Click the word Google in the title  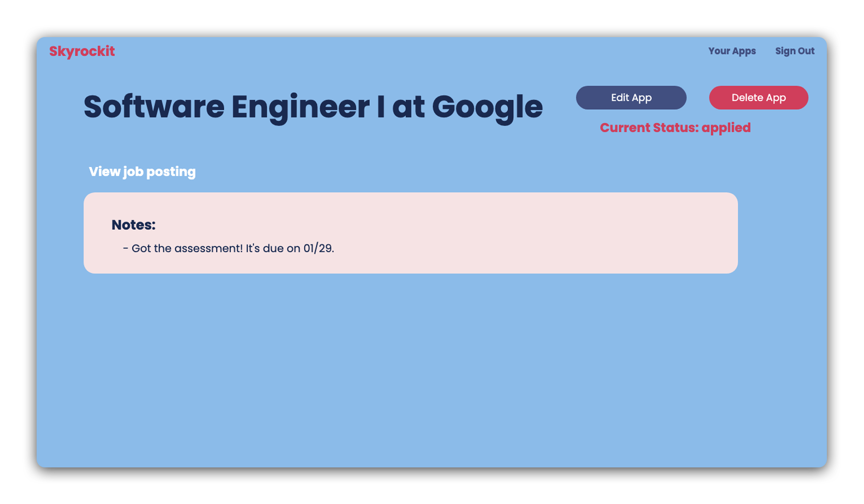tap(487, 107)
